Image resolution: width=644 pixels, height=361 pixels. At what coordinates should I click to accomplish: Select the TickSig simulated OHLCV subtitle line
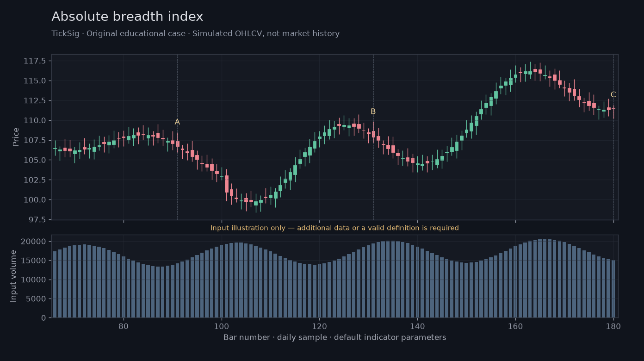(195, 34)
